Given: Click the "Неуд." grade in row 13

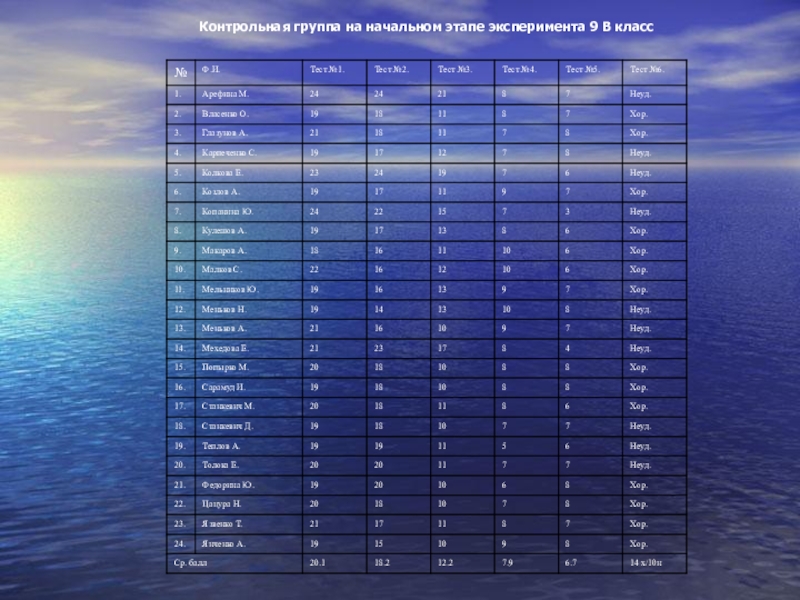Looking at the screenshot, I should (x=640, y=328).
